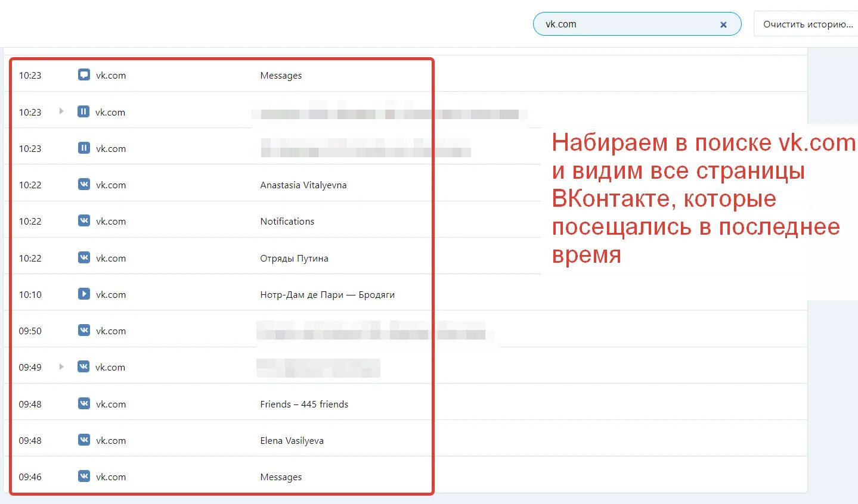Click the vk.com domain in the 09:49 row

point(110,367)
